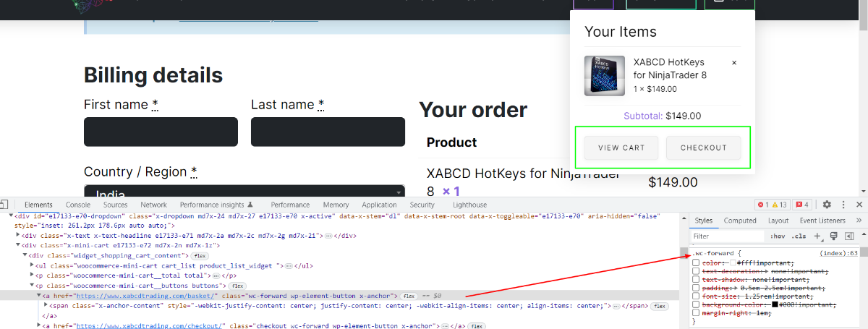
Task: Collapse the widget_shopping_cart_content div node
Action: pyautogui.click(x=25, y=255)
